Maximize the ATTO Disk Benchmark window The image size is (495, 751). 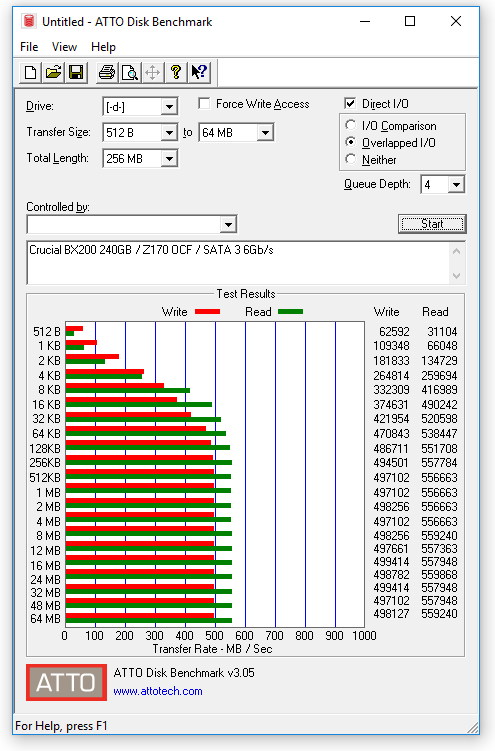(x=410, y=21)
